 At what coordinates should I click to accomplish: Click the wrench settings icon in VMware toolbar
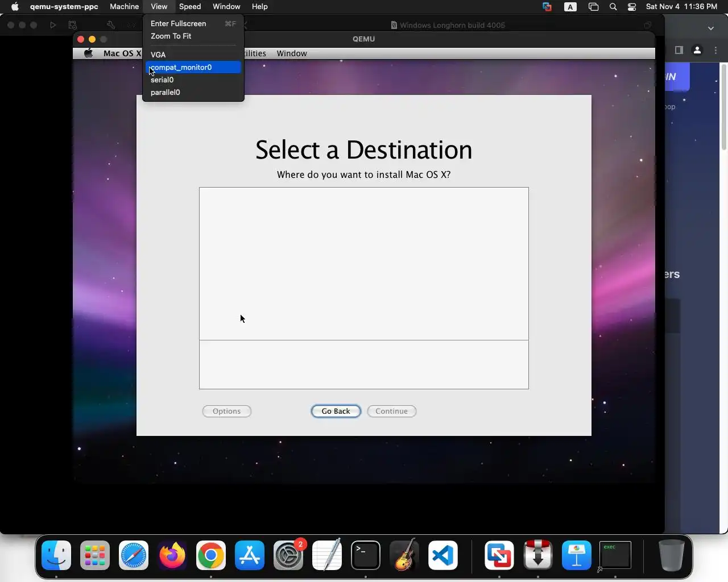(111, 25)
